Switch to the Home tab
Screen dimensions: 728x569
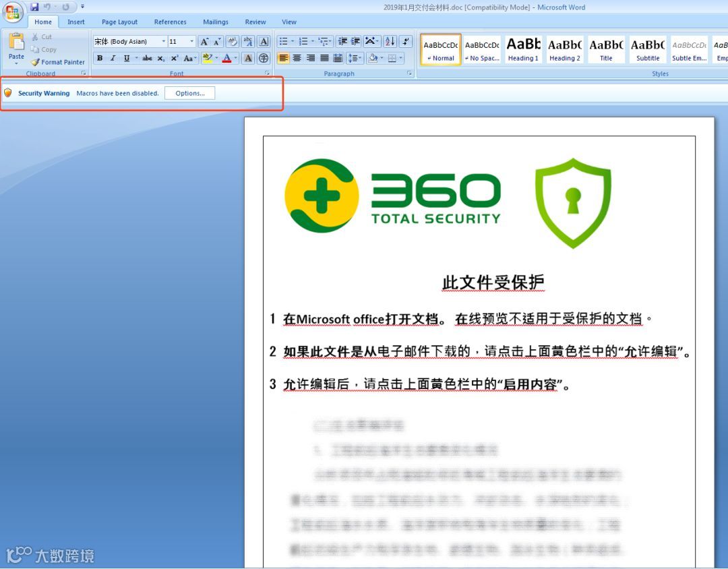(x=43, y=22)
